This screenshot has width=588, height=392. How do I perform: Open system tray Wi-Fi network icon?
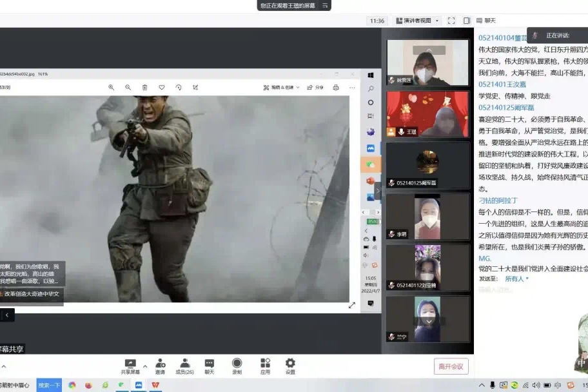coord(525,386)
